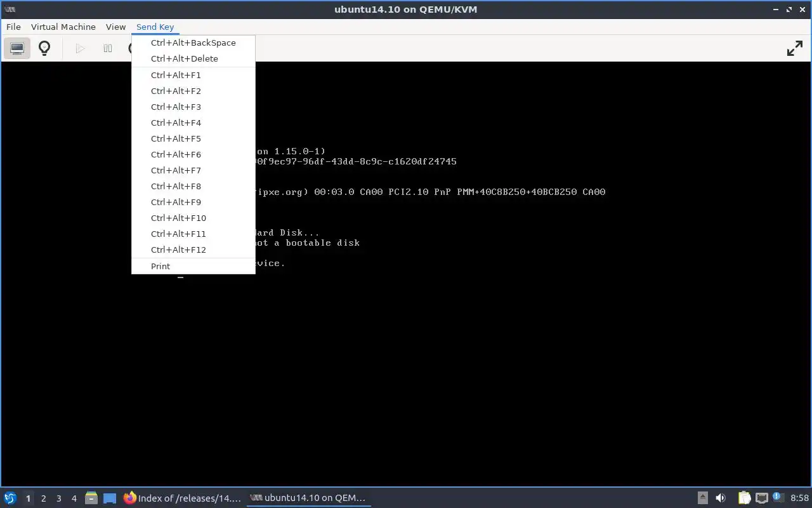Image resolution: width=812 pixels, height=508 pixels.
Task: Close the Send Key menu header
Action: 155,27
